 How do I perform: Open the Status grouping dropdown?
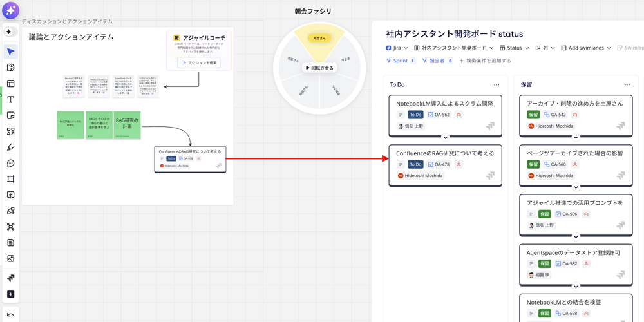tap(514, 48)
